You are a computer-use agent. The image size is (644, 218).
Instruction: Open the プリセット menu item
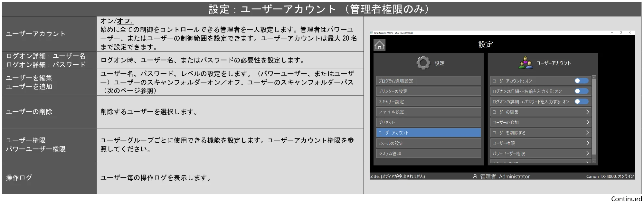[x=429, y=122]
